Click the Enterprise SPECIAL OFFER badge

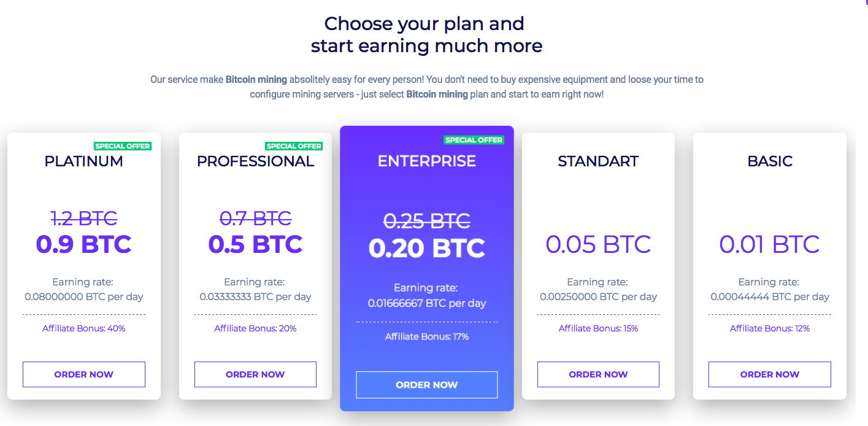tap(474, 140)
